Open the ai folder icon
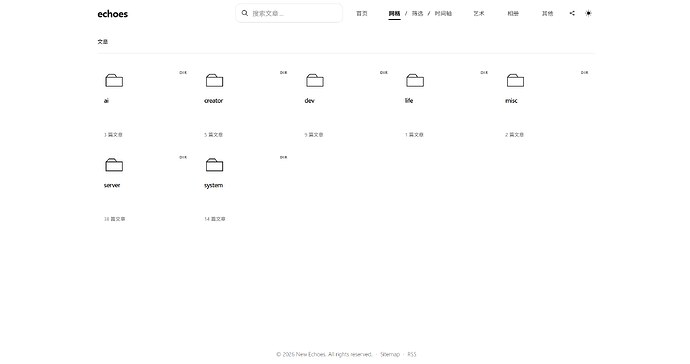Image resolution: width=690 pixels, height=364 pixels. (114, 80)
